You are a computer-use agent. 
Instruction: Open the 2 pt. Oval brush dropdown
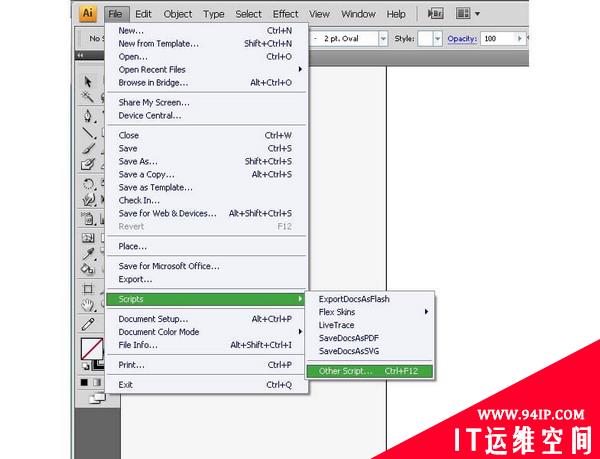coord(383,39)
